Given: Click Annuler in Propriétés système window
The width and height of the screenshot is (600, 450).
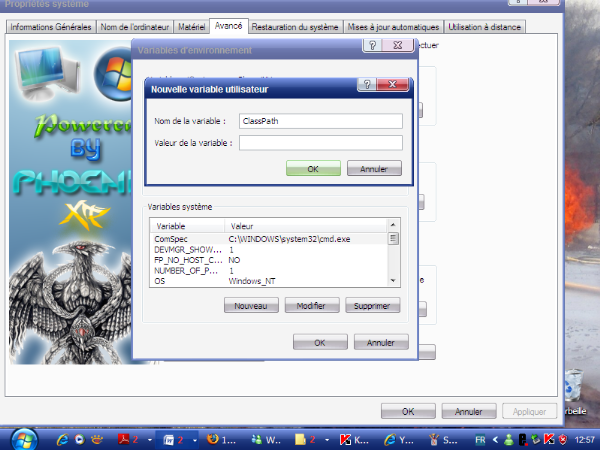Looking at the screenshot, I should pos(469,411).
